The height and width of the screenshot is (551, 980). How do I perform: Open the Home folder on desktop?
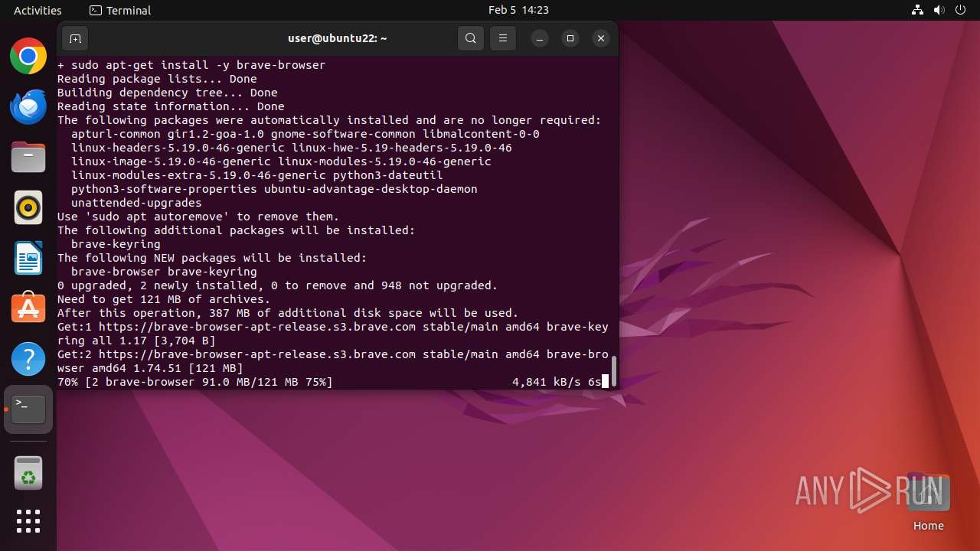pyautogui.click(x=929, y=502)
